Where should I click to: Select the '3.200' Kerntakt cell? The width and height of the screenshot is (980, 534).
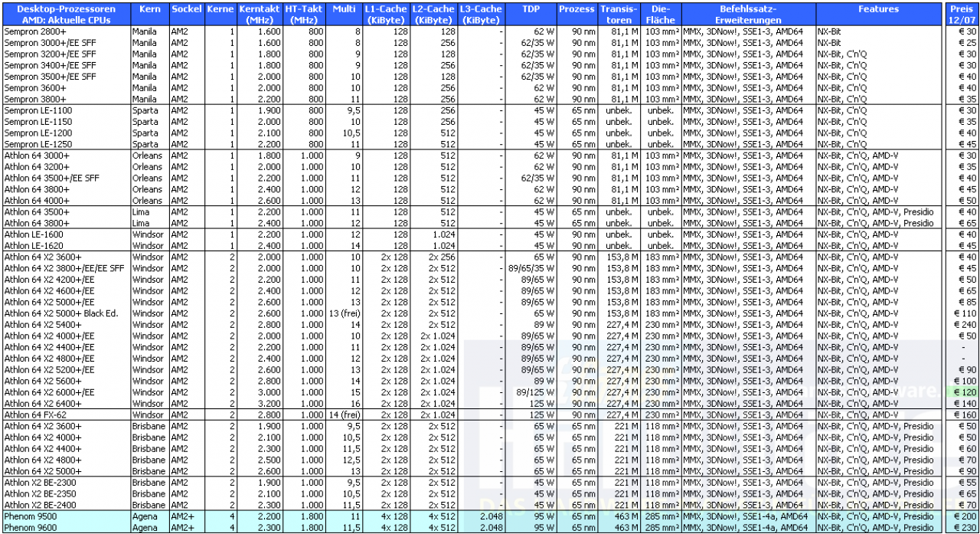(x=269, y=404)
